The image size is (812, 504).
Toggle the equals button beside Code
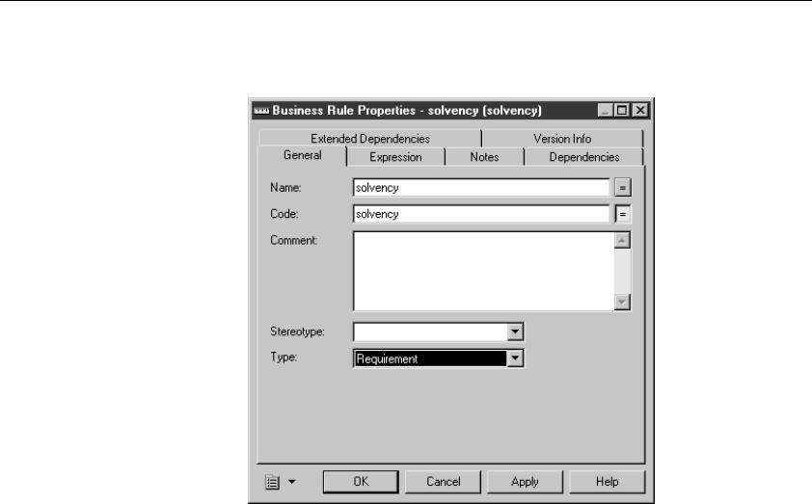[x=623, y=214]
